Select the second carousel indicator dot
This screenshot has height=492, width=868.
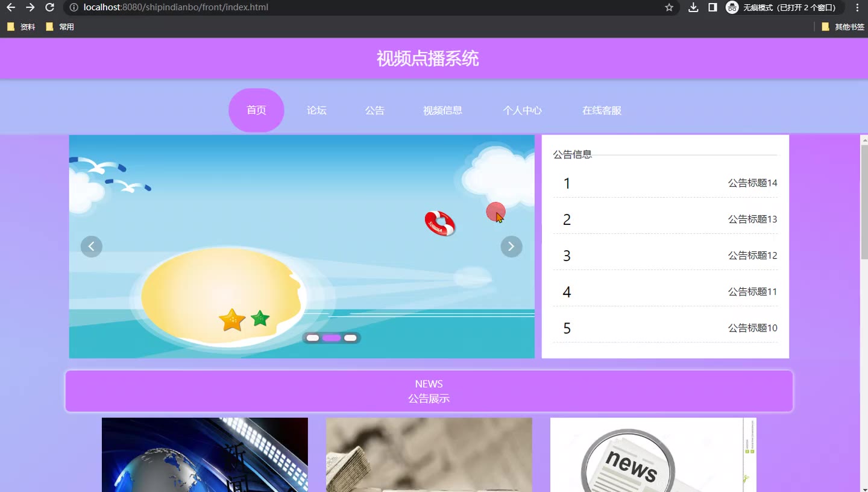click(x=332, y=338)
